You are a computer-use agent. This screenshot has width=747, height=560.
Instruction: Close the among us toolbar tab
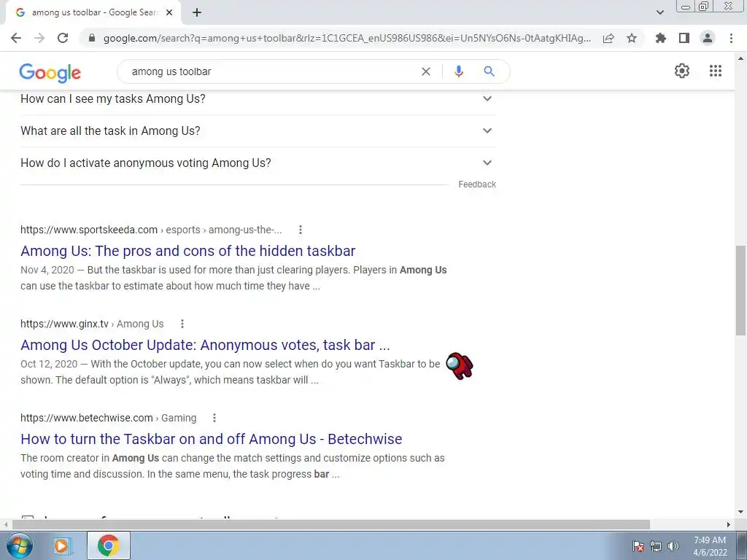click(x=169, y=12)
